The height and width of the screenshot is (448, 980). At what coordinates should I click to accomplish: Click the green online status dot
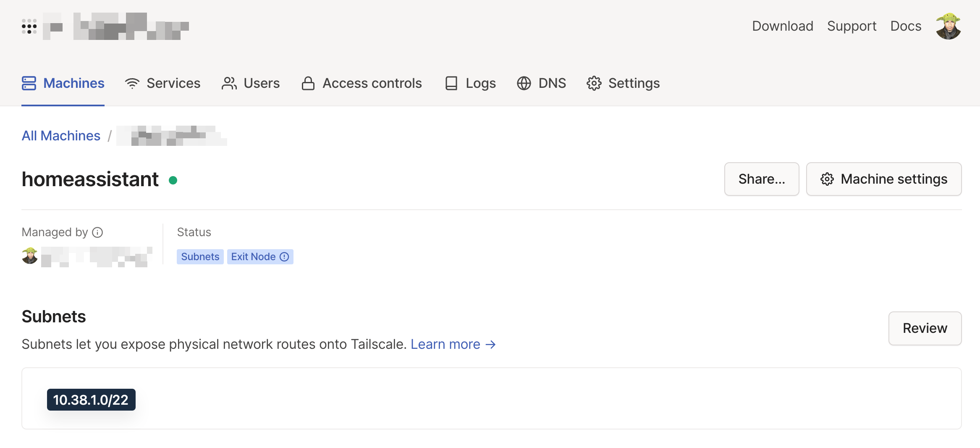coord(173,180)
